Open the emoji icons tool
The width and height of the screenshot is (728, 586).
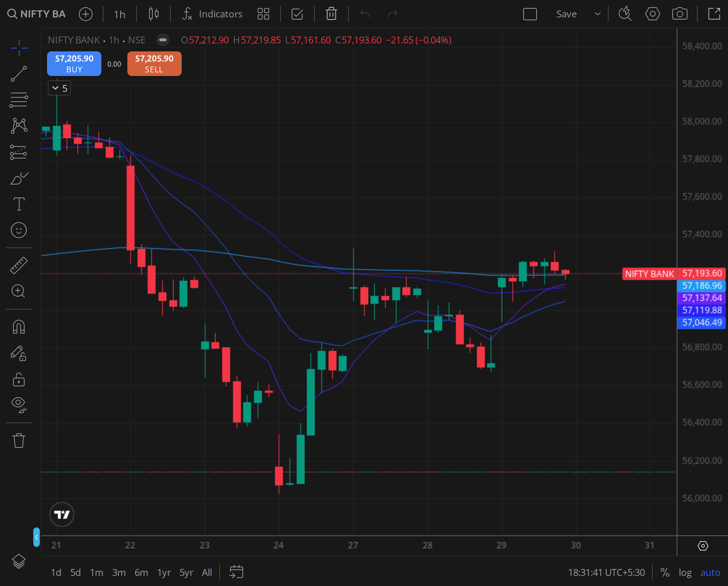[x=19, y=230]
